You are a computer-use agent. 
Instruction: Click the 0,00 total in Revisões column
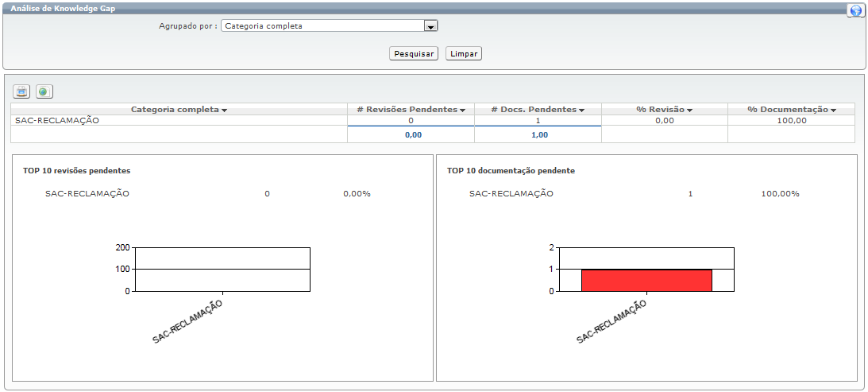(x=412, y=135)
